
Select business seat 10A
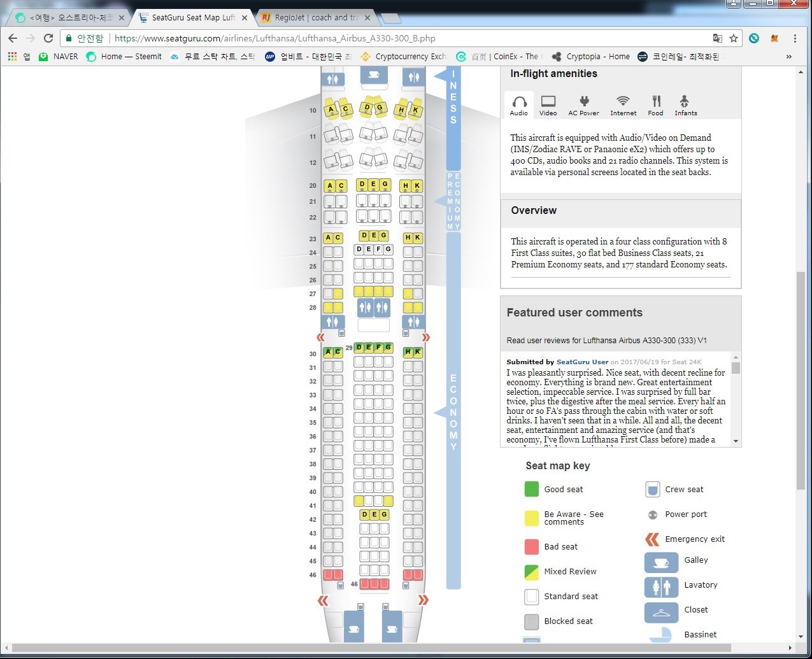point(331,109)
